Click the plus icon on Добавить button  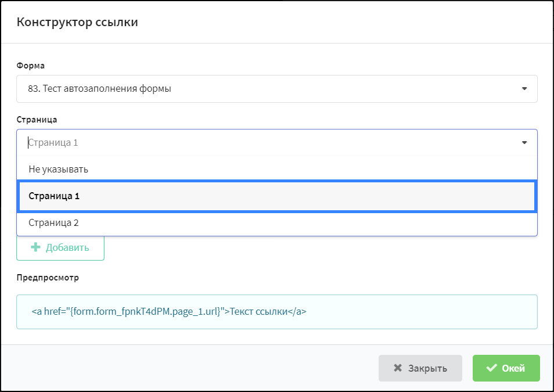click(35, 247)
